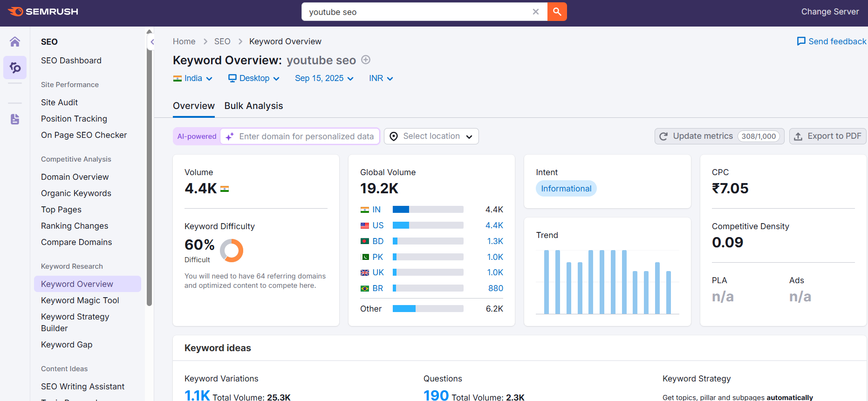Open the home icon in the left rail
This screenshot has height=401, width=868.
[x=15, y=42]
